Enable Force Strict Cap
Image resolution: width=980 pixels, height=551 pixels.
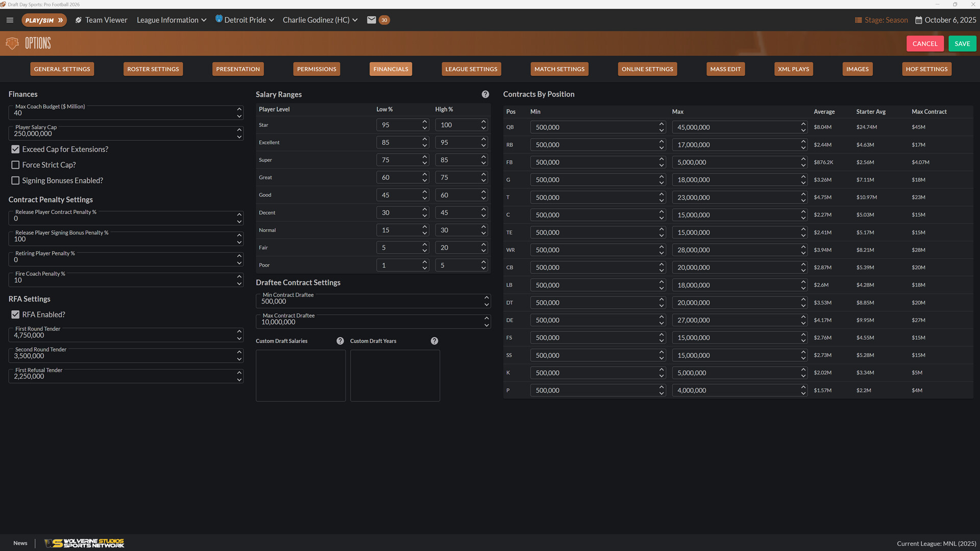15,165
